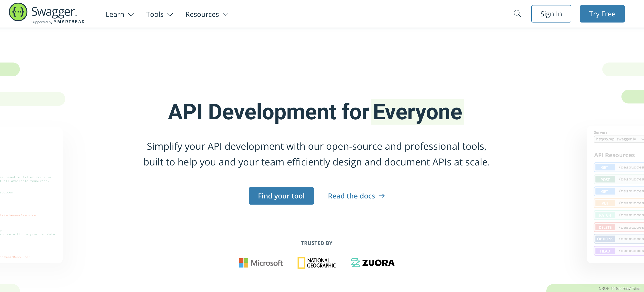Open the Resources menu
This screenshot has width=644, height=292.
click(207, 14)
